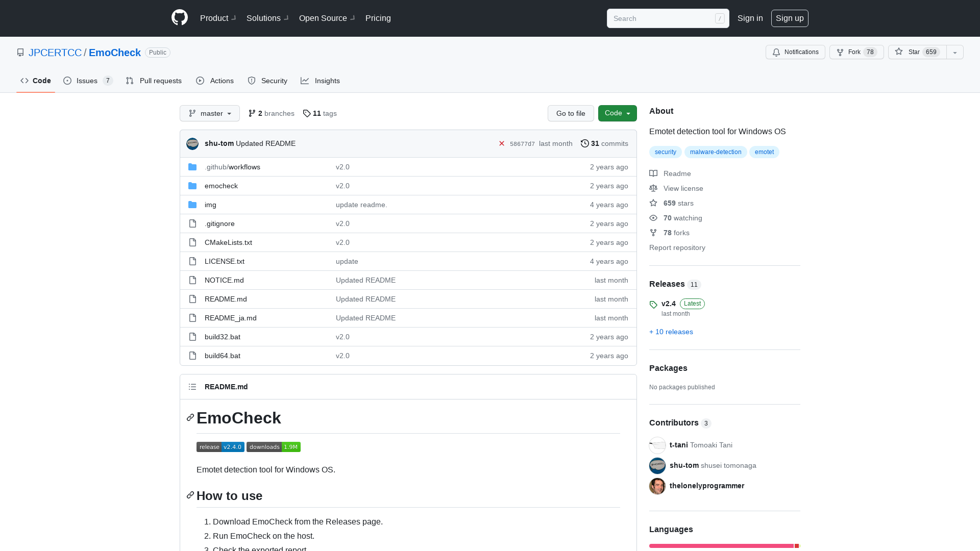Expand the Solutions menu
Image resolution: width=980 pixels, height=551 pixels.
pos(267,18)
